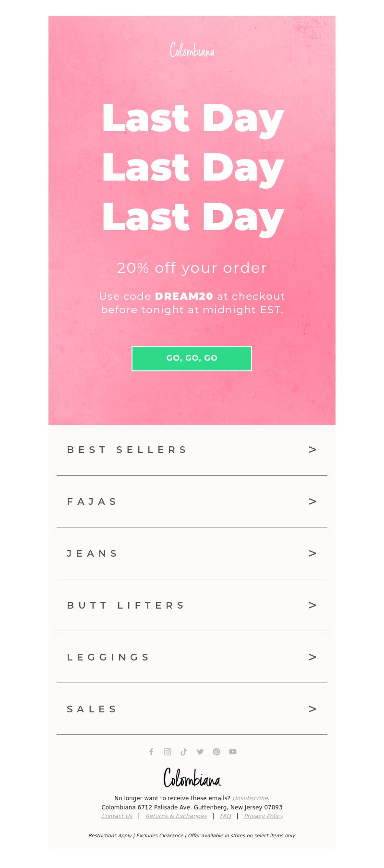This screenshot has width=384, height=868.
Task: Click the black Colombiana footer logo
Action: coord(192,778)
